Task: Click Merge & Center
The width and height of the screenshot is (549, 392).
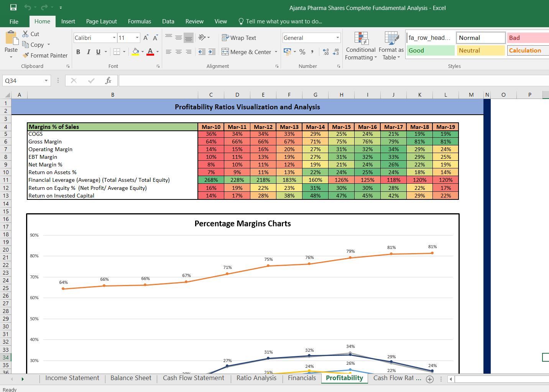Action: (247, 52)
